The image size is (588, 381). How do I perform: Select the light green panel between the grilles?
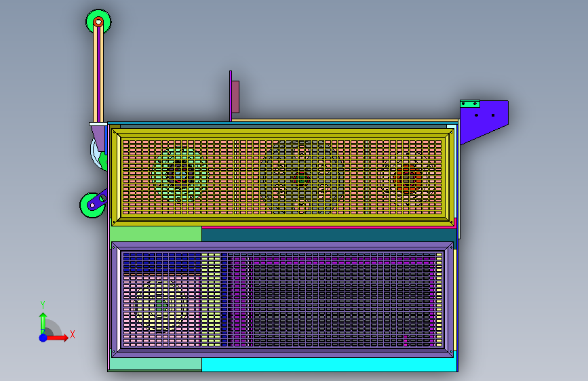pyautogui.click(x=156, y=234)
